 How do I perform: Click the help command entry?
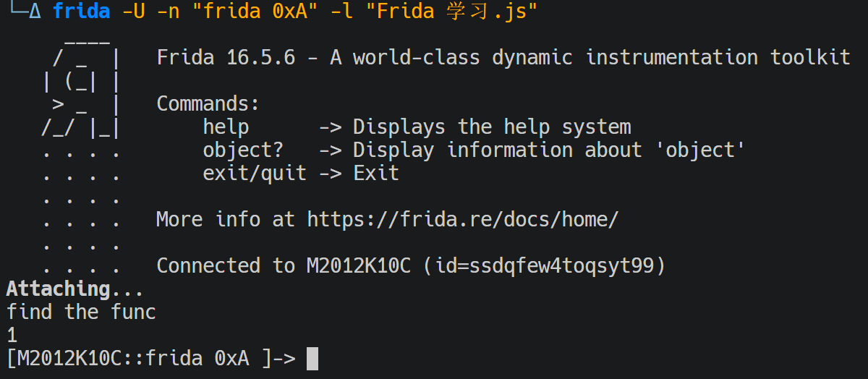coord(226,127)
